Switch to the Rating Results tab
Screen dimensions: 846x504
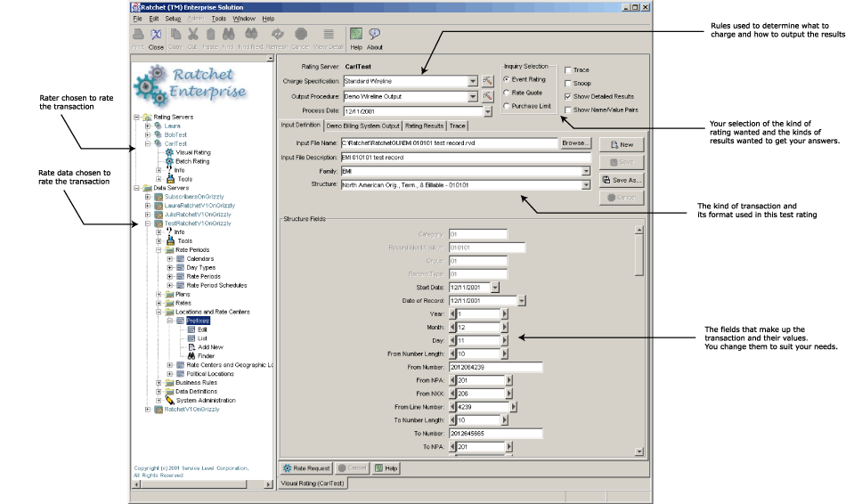pos(424,126)
